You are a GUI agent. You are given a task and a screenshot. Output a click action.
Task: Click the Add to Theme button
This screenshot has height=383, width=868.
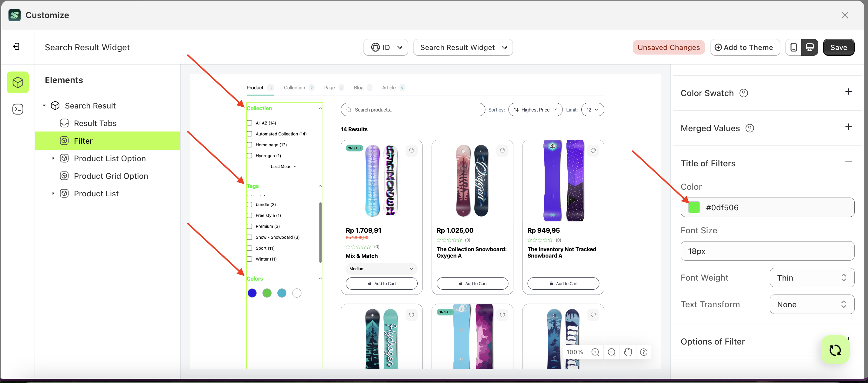(x=745, y=47)
